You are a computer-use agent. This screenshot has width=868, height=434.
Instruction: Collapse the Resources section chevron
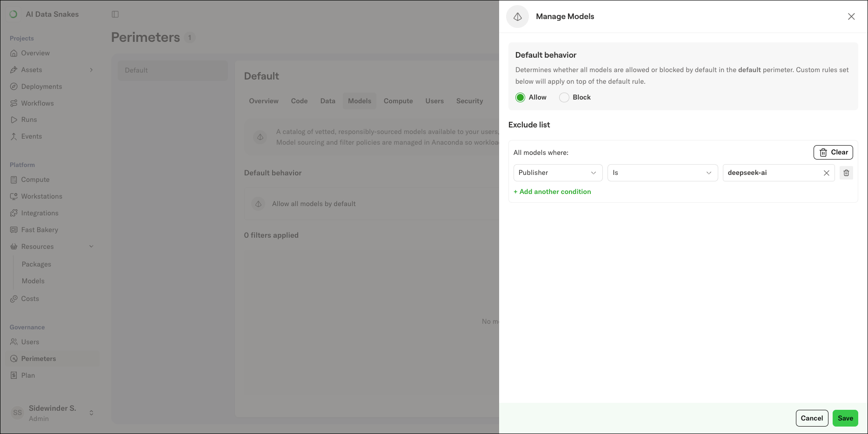(91, 247)
